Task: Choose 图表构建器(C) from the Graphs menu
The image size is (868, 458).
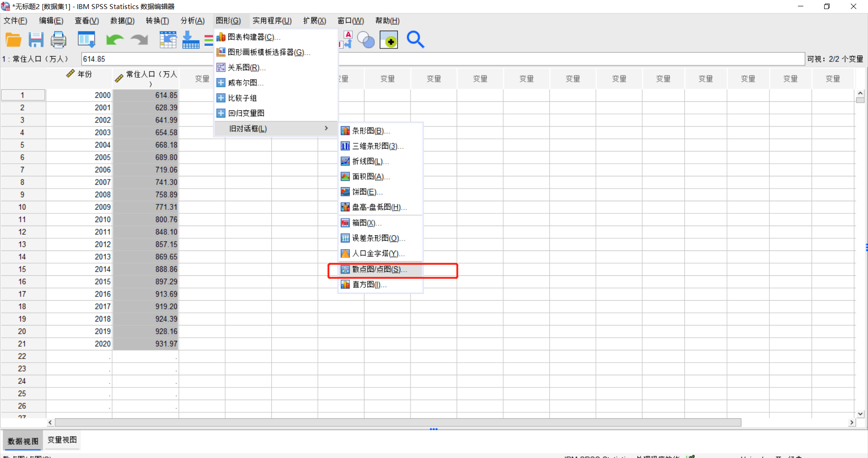Action: [x=276, y=37]
